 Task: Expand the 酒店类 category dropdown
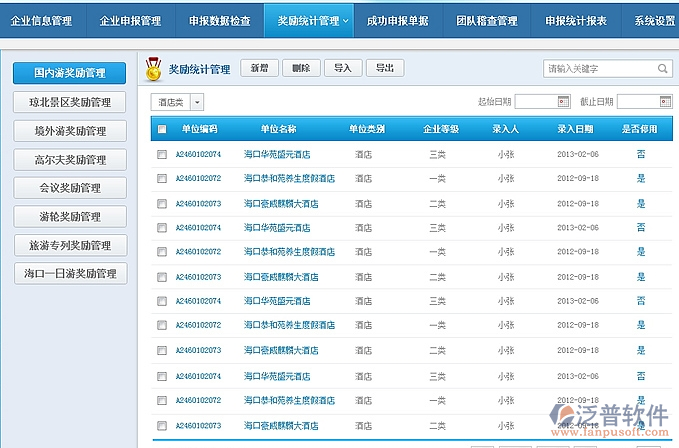197,102
